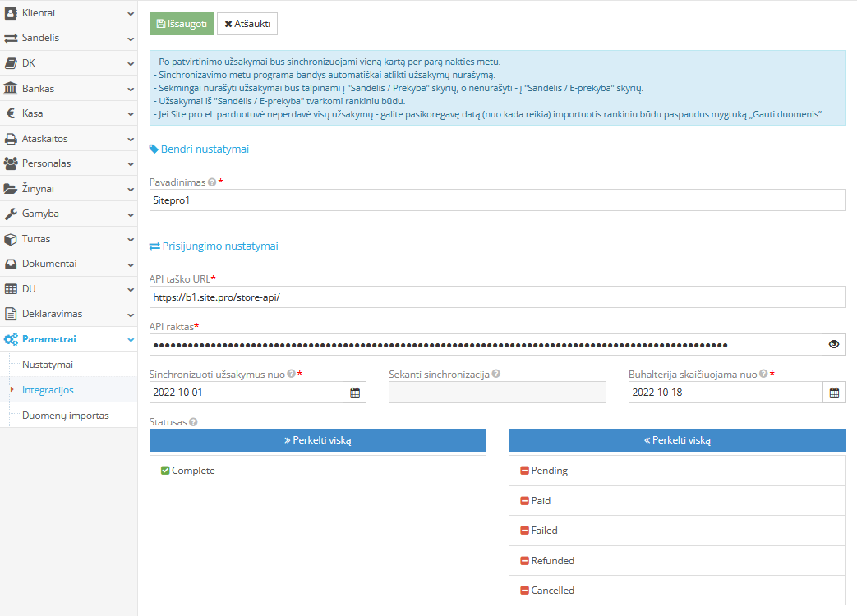Click the API taško URL input field
Screen dimensions: 857x616
pos(497,297)
